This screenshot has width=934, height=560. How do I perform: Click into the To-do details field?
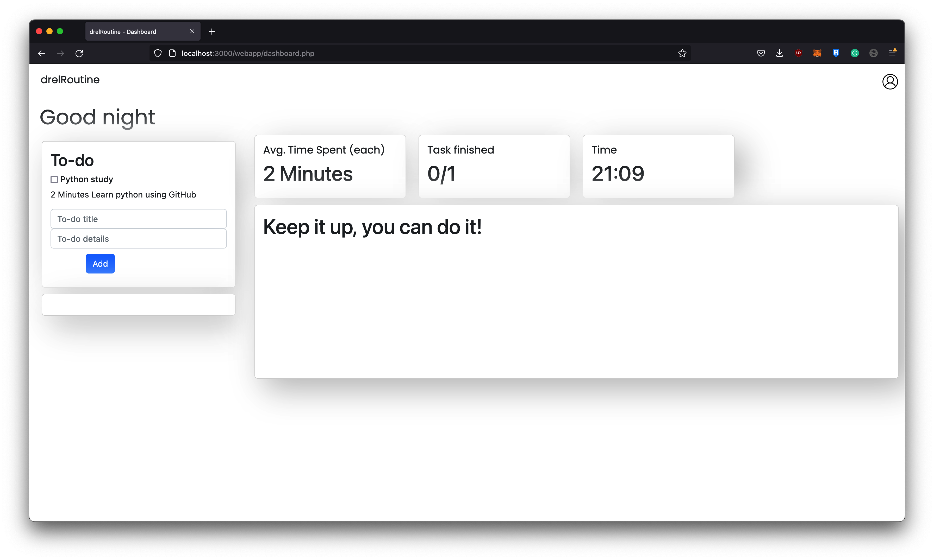(138, 239)
